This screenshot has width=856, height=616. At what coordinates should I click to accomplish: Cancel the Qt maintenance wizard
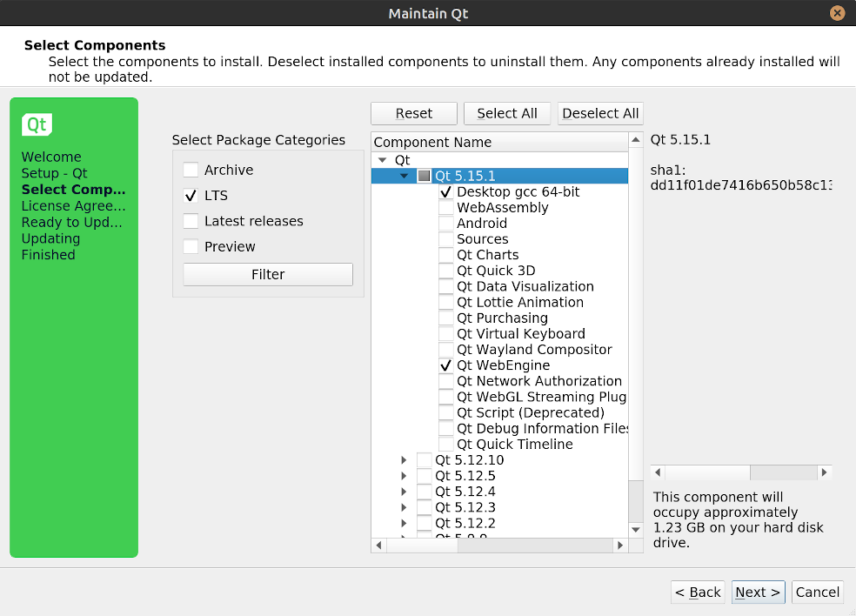[x=818, y=592]
